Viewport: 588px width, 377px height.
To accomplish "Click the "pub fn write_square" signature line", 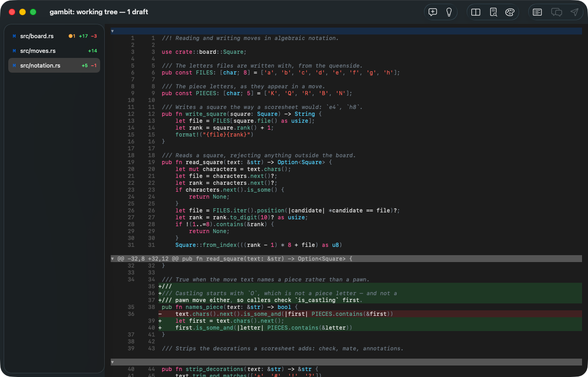I will click(x=242, y=114).
